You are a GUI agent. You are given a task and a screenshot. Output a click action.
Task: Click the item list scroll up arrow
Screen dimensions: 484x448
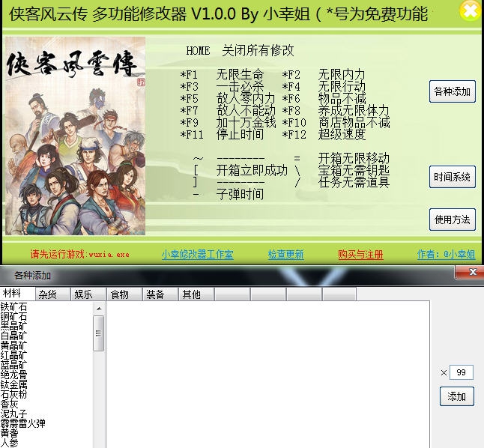pyautogui.click(x=99, y=309)
